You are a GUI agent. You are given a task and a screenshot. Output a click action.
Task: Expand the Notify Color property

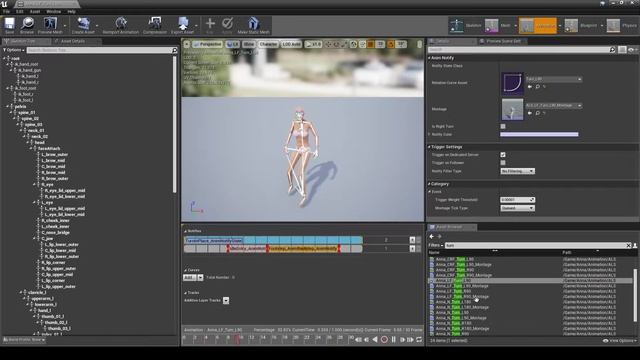tap(429, 134)
